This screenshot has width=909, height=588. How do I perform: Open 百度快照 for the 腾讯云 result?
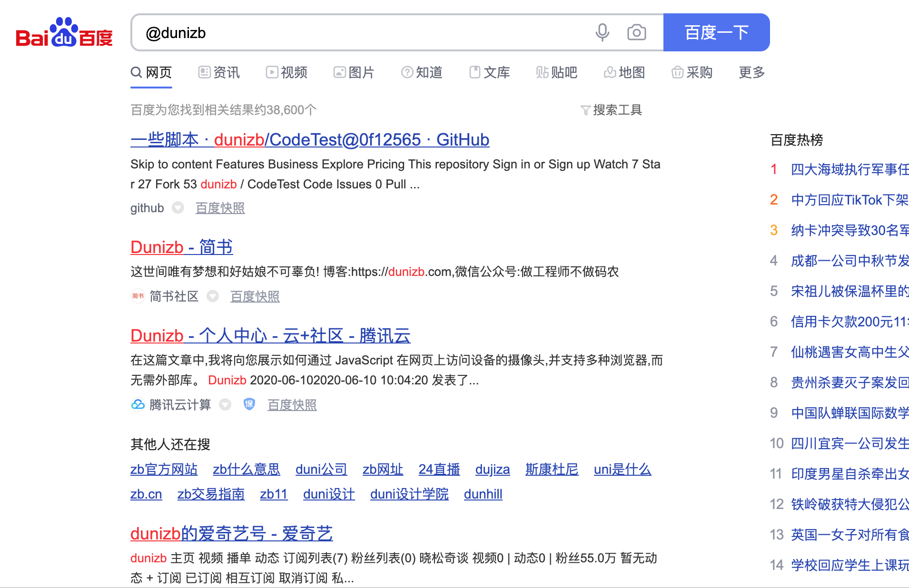(x=292, y=405)
